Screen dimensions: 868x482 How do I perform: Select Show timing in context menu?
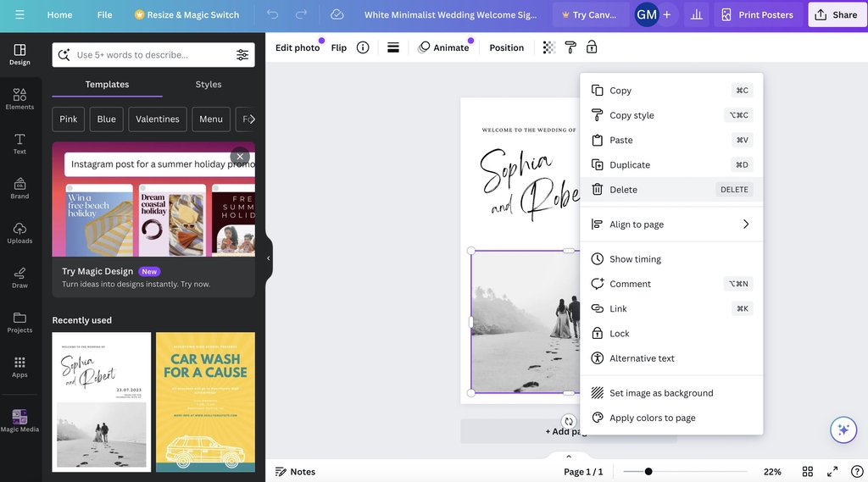[671, 259]
